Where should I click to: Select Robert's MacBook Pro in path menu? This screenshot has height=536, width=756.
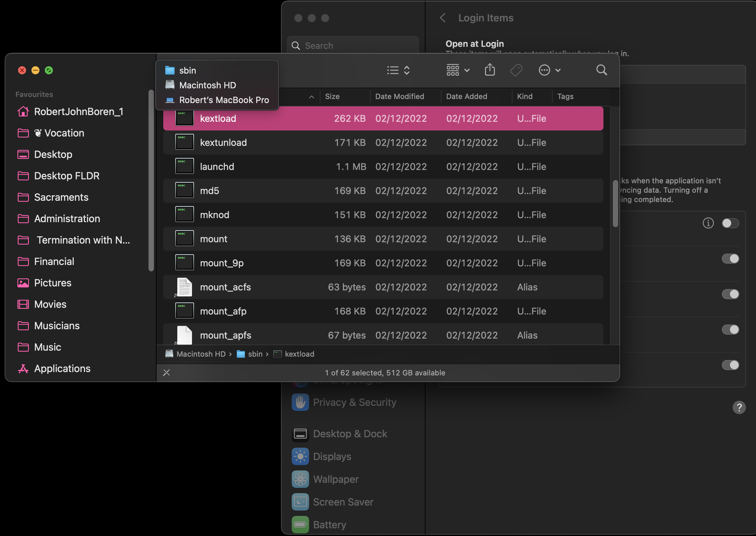click(x=224, y=100)
